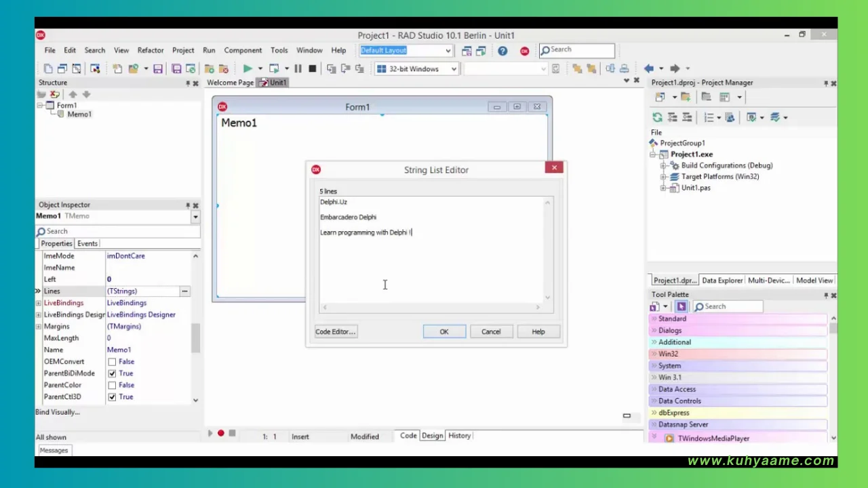
Task: Select Memo1 in the Structure tree
Action: [79, 115]
